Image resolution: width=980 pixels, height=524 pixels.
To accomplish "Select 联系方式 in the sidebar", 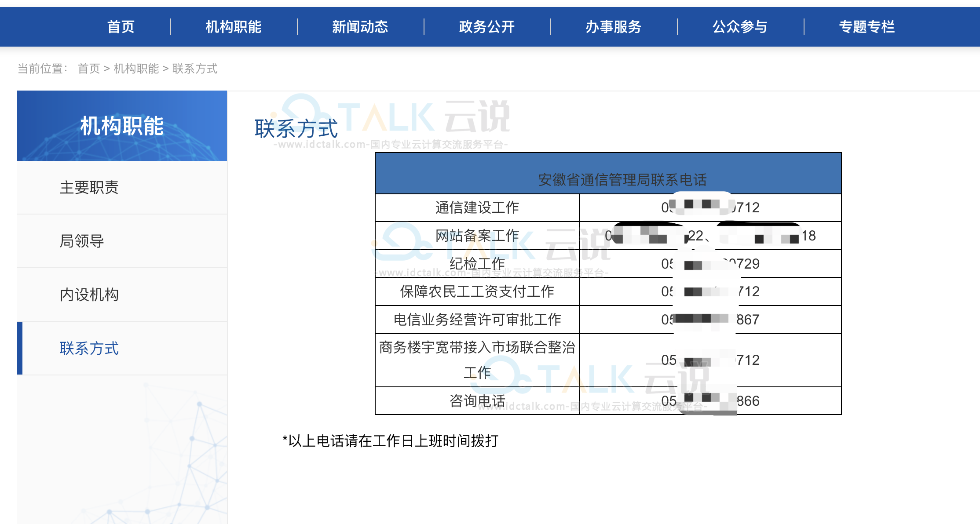I will tap(122, 348).
